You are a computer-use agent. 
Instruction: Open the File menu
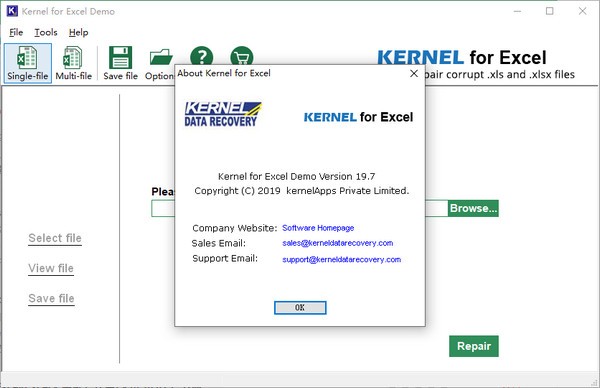pos(16,33)
